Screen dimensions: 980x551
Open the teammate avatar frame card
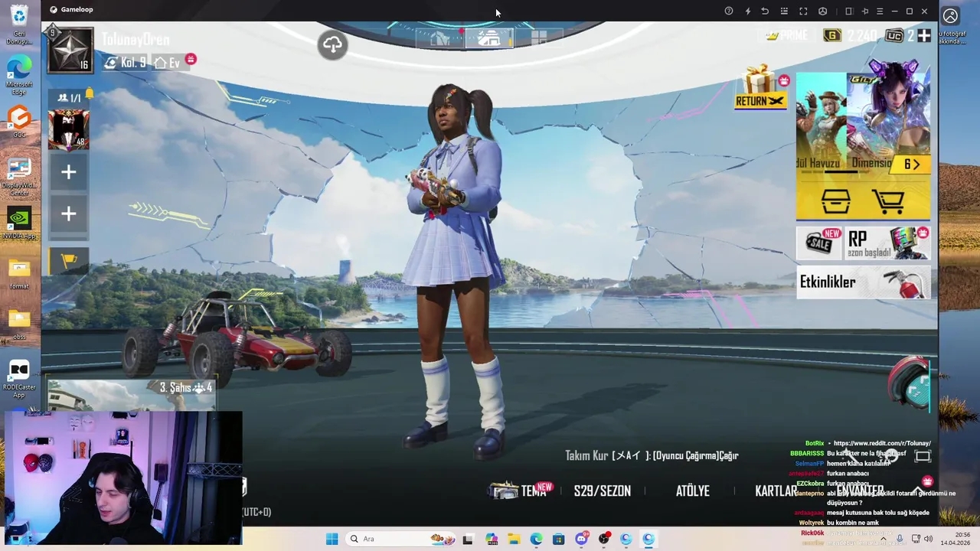coord(69,129)
